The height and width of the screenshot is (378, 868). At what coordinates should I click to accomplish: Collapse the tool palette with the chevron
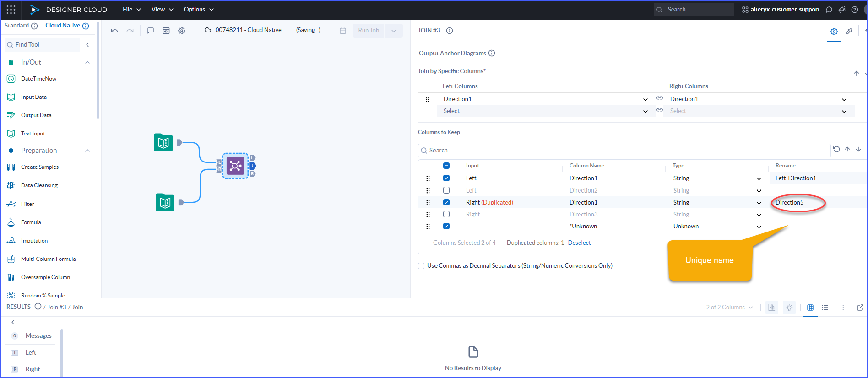[87, 45]
